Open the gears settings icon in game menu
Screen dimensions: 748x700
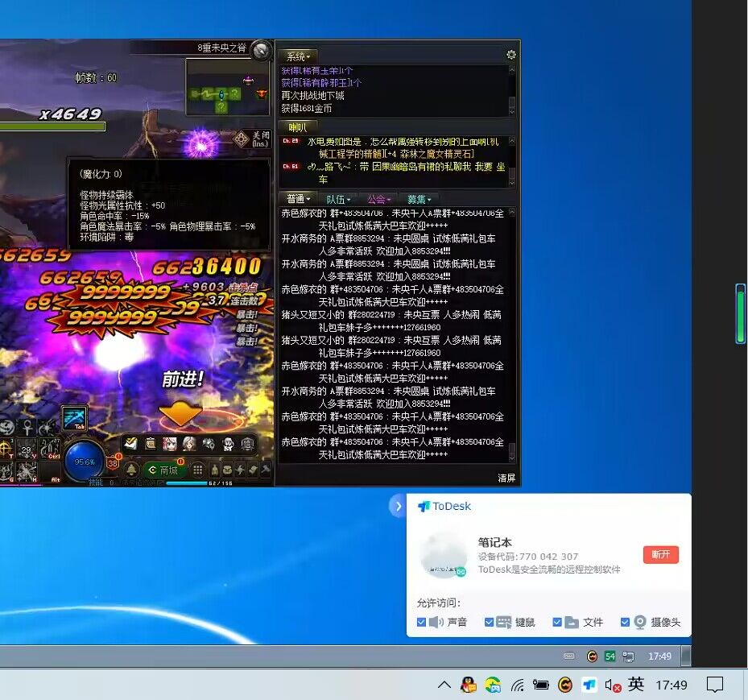click(209, 444)
